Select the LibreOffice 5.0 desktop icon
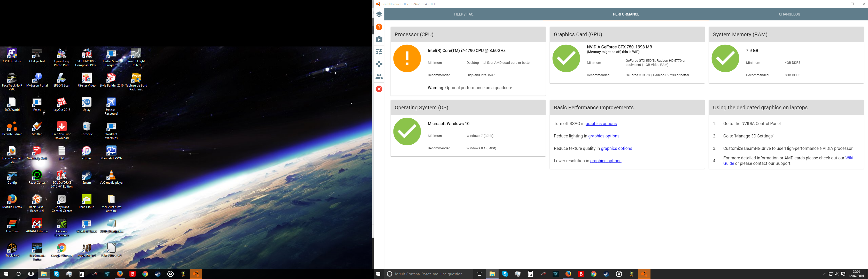The image size is (868, 279). (111, 250)
